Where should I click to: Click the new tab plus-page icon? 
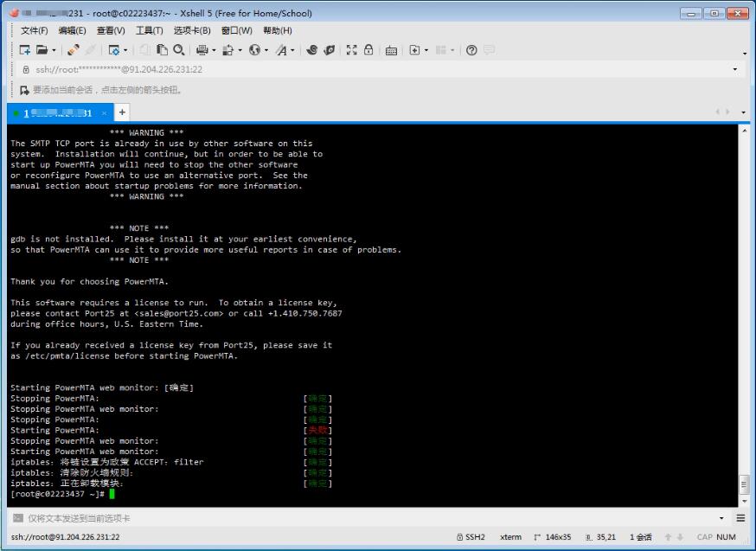click(x=414, y=49)
